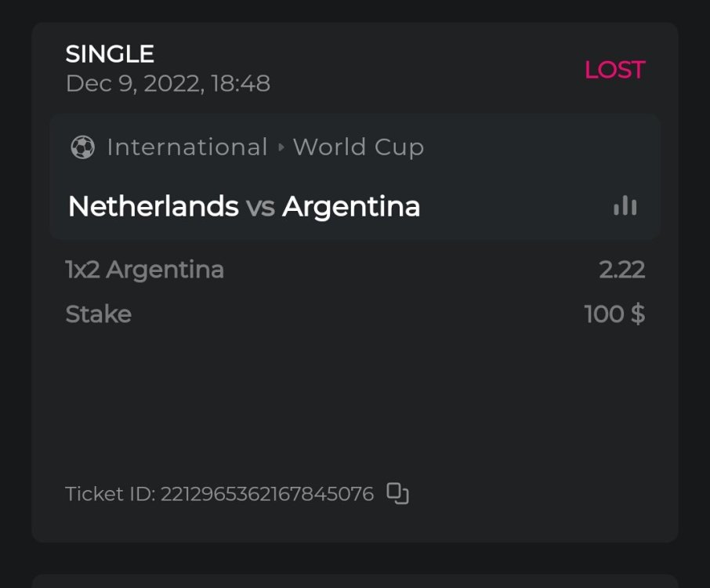Open match statistics bar-chart icon
This screenshot has width=710, height=588.
click(625, 206)
